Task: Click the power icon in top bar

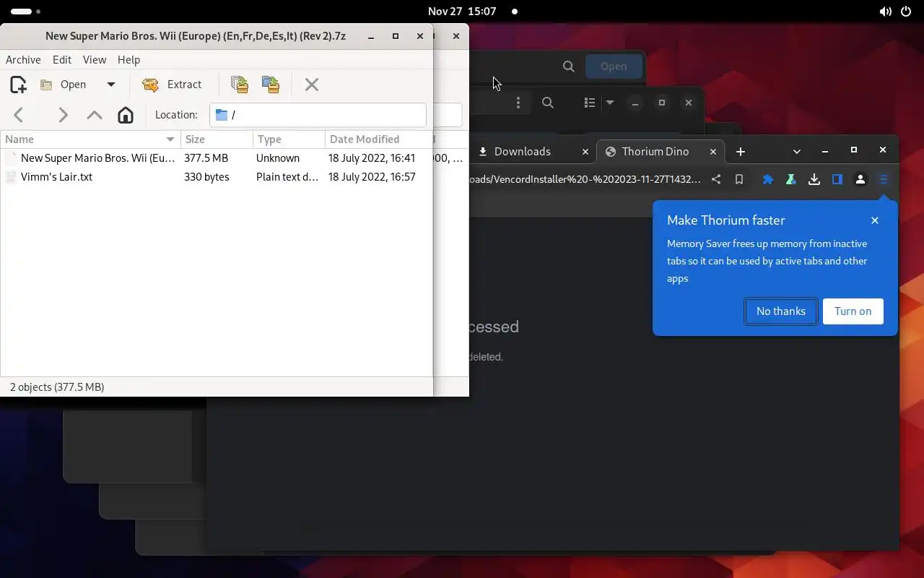Action: click(906, 12)
